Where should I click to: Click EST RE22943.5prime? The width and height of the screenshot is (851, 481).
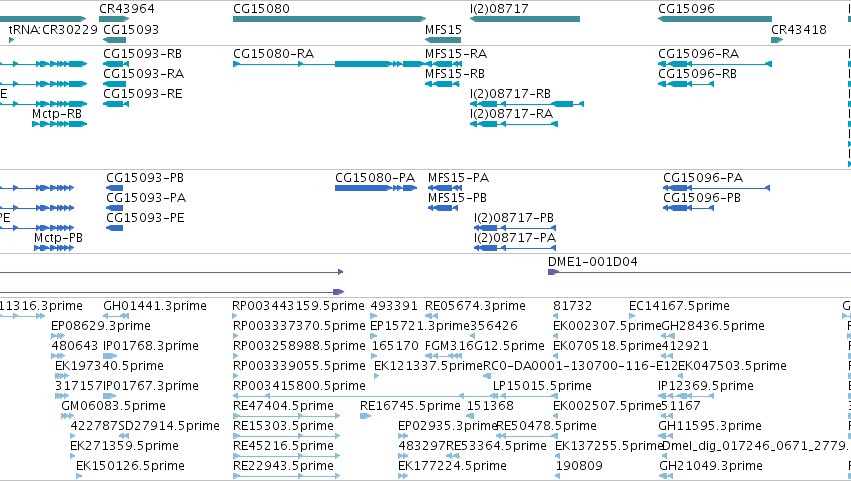point(283,466)
